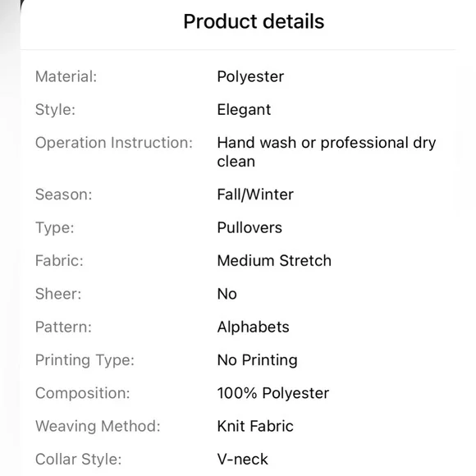Image resolution: width=476 pixels, height=476 pixels.
Task: Click the Polyester material value
Action: point(250,77)
